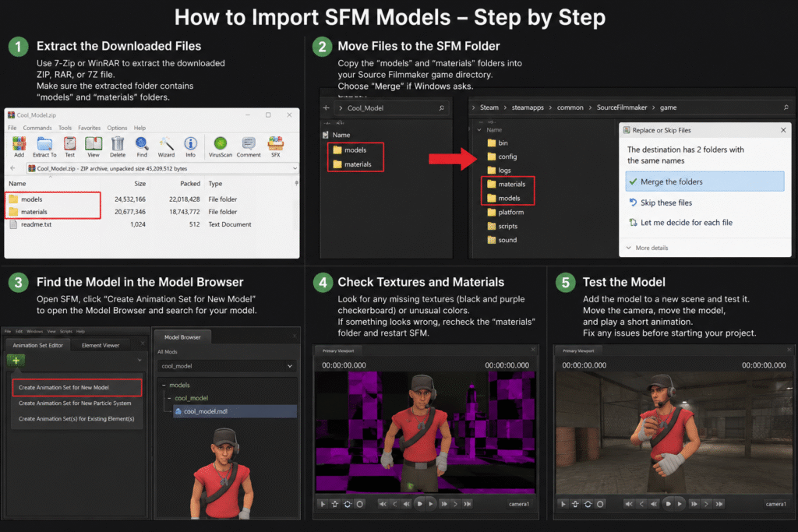798x532 pixels.
Task: Click camera1 button in checkerboard viewport
Action: 518,504
